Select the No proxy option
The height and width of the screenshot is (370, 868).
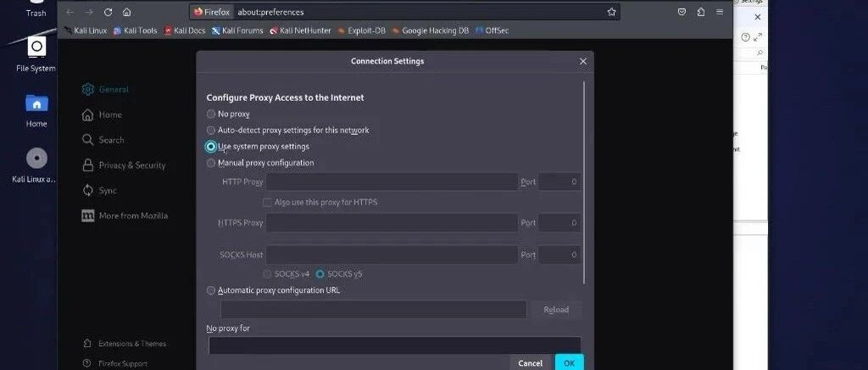[211, 114]
